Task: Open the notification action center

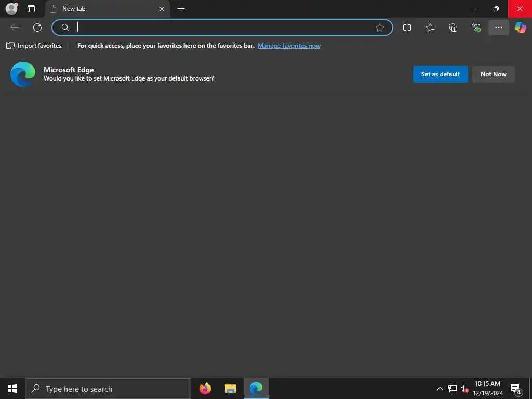Action: [516, 389]
